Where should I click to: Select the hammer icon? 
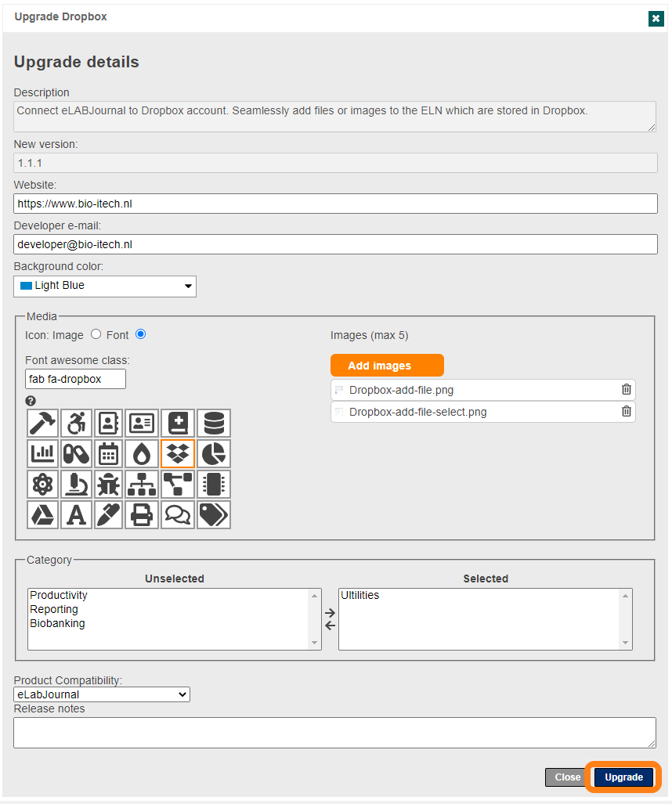[42, 424]
